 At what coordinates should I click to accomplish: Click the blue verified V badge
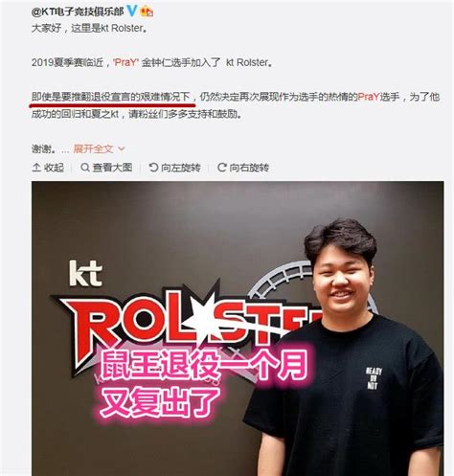132,11
